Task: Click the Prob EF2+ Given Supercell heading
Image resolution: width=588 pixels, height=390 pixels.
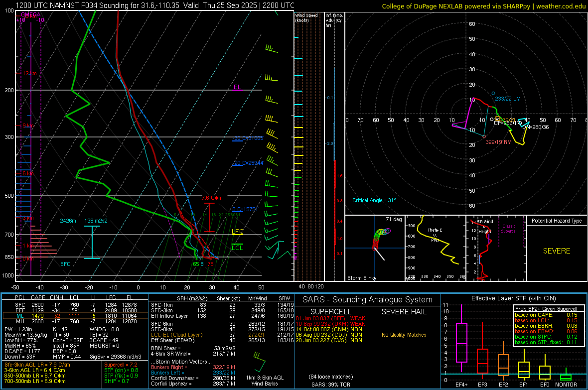Action: pos(546,309)
